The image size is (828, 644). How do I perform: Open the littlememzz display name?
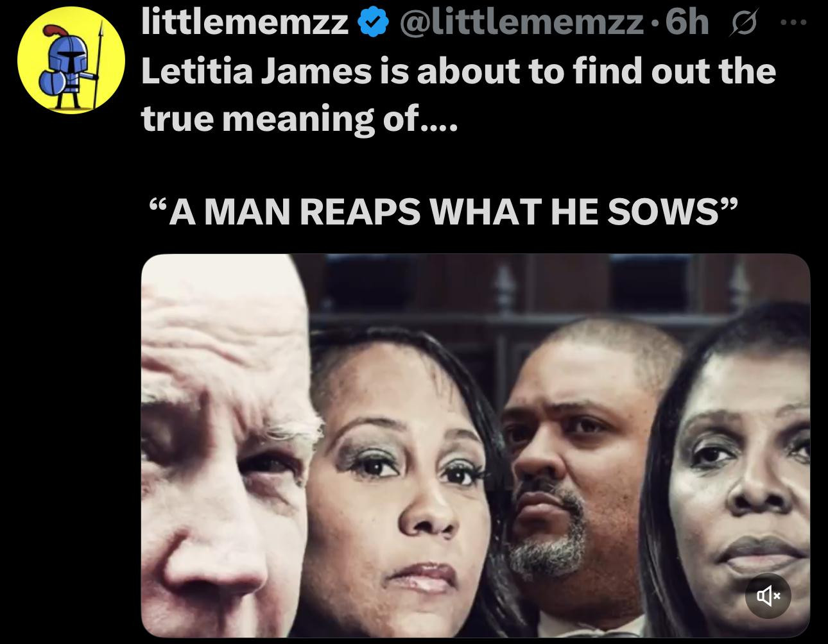click(246, 25)
